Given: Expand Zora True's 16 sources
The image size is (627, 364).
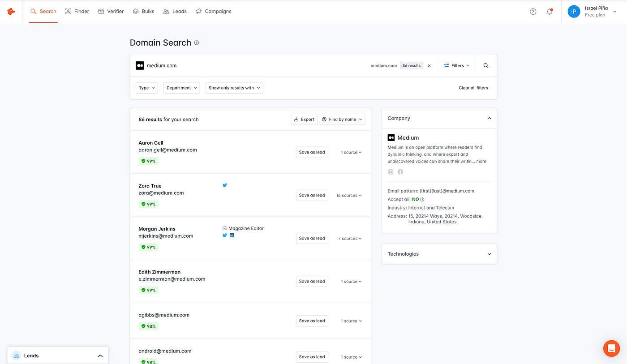Looking at the screenshot, I should click(349, 196).
